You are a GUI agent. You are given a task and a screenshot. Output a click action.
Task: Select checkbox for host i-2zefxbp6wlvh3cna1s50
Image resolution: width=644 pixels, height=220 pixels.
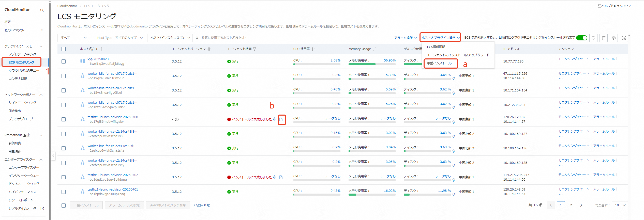tap(64, 134)
